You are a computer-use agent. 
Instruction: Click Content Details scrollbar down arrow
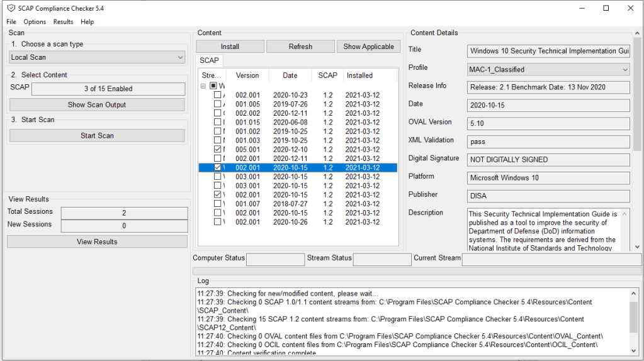pos(638,247)
